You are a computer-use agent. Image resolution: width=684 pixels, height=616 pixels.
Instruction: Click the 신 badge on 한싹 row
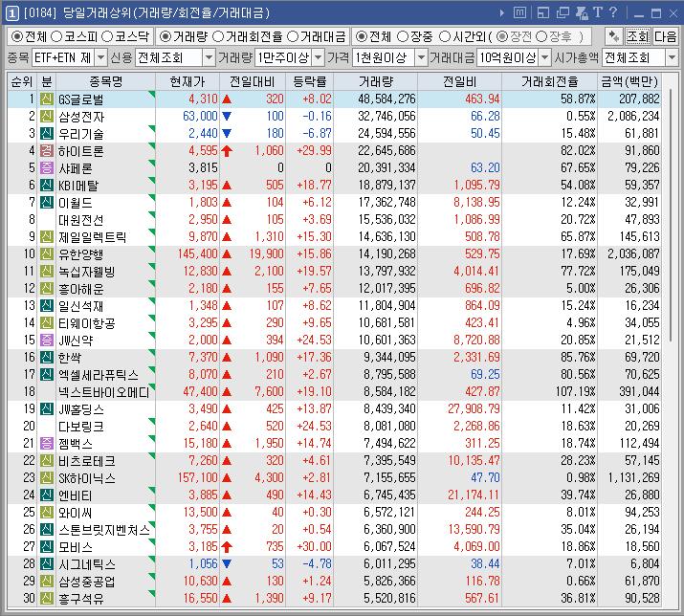pos(47,358)
